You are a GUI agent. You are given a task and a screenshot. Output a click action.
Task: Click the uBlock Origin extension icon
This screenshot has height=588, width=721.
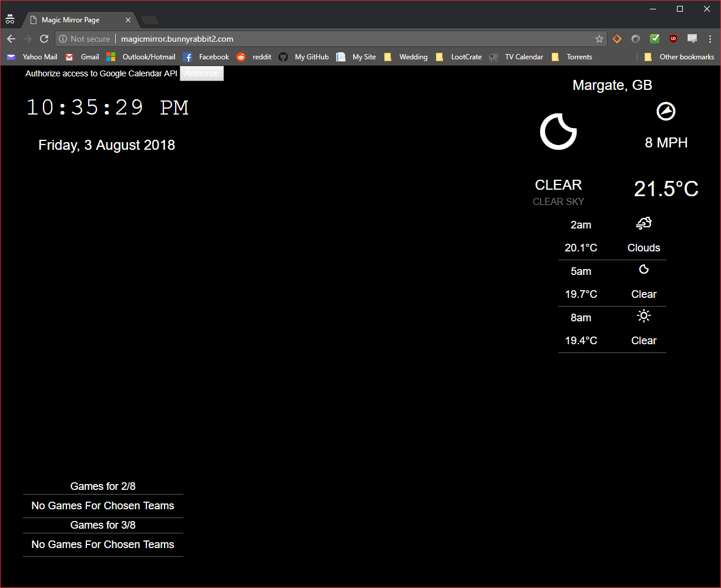point(673,39)
